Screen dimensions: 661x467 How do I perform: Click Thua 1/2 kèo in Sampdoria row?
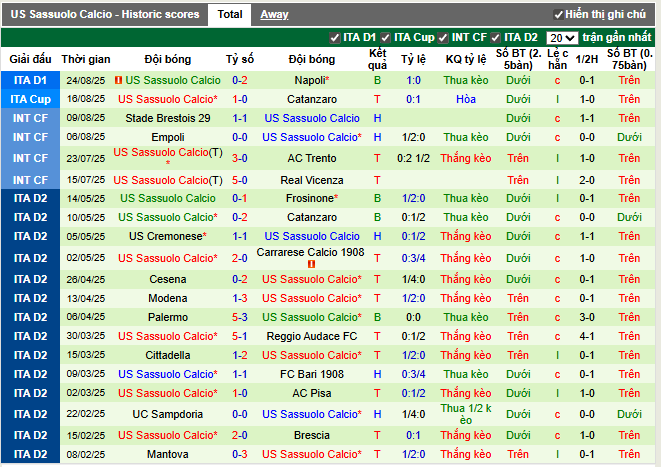click(x=466, y=414)
